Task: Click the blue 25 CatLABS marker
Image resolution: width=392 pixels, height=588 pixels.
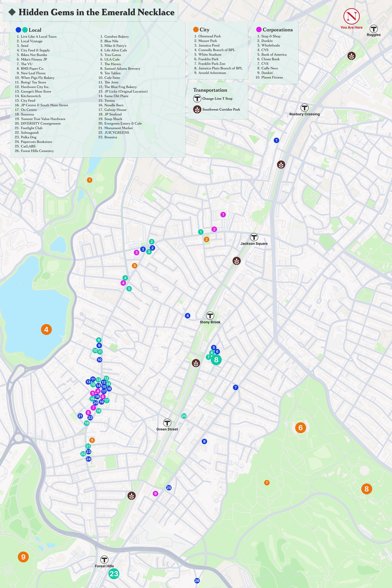Action: (x=169, y=488)
